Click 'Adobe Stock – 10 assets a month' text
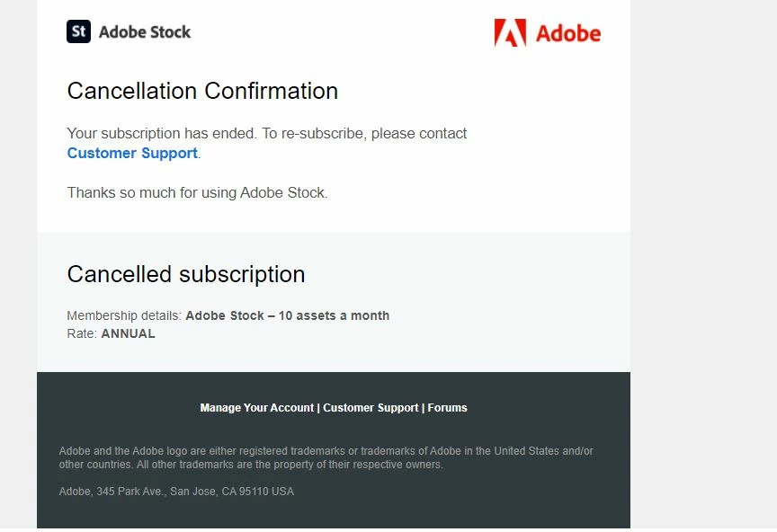The height and width of the screenshot is (532, 777). [287, 316]
